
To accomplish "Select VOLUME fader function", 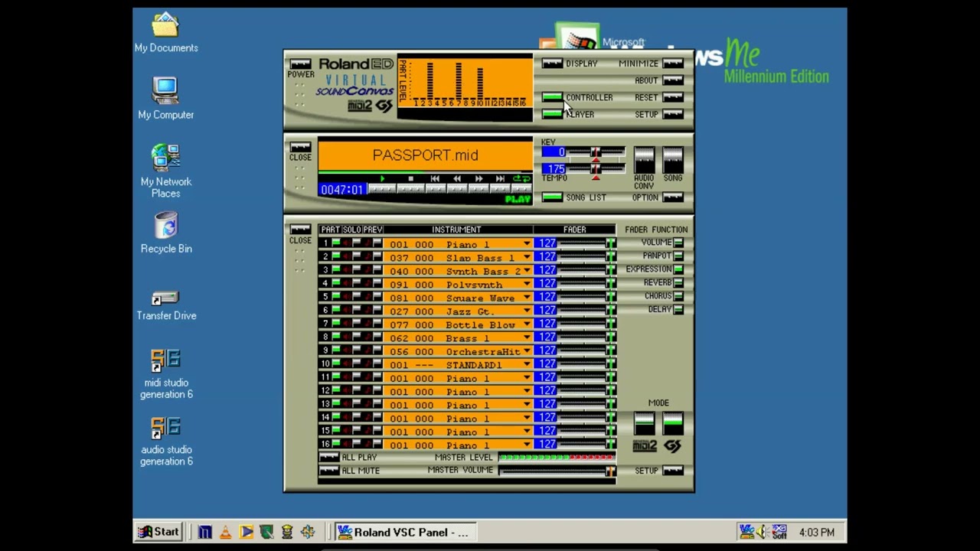I will click(678, 243).
